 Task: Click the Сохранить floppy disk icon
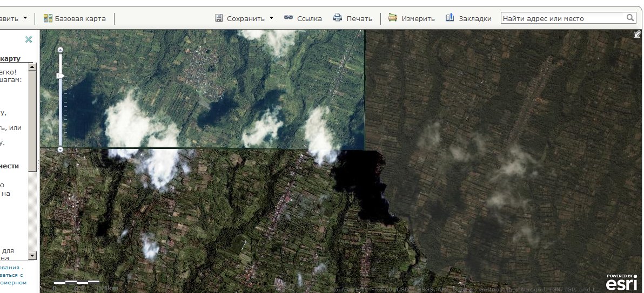[x=219, y=18]
